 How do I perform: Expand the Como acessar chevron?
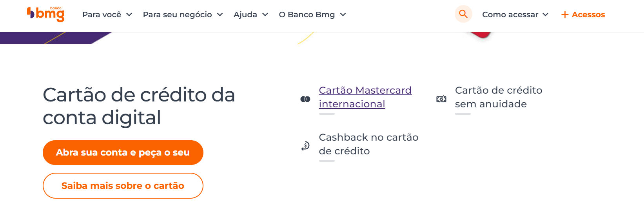click(545, 15)
